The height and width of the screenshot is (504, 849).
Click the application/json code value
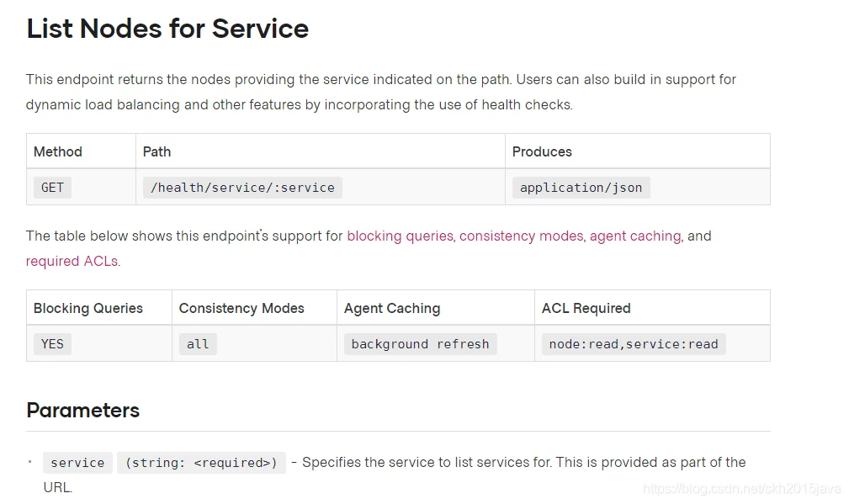coord(581,188)
